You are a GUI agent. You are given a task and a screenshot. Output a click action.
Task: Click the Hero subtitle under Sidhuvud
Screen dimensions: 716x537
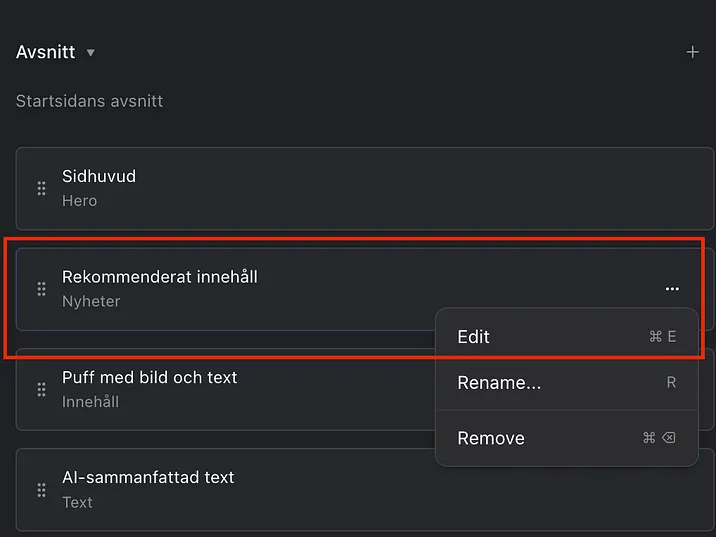pyautogui.click(x=79, y=201)
